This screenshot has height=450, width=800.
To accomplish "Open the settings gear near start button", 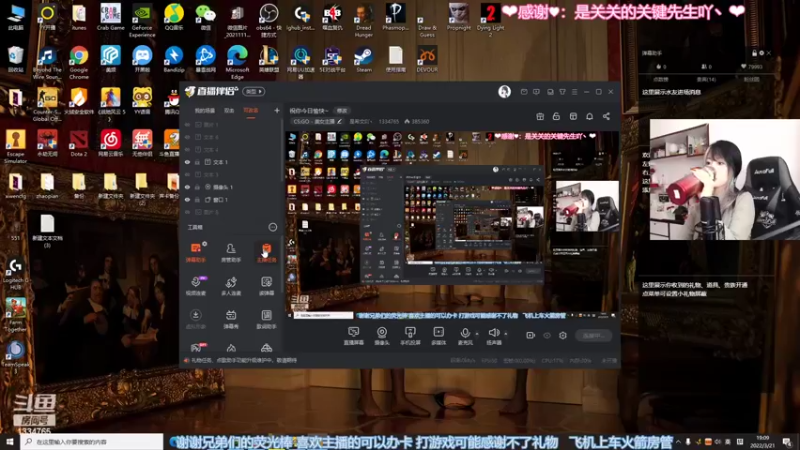I will (563, 335).
